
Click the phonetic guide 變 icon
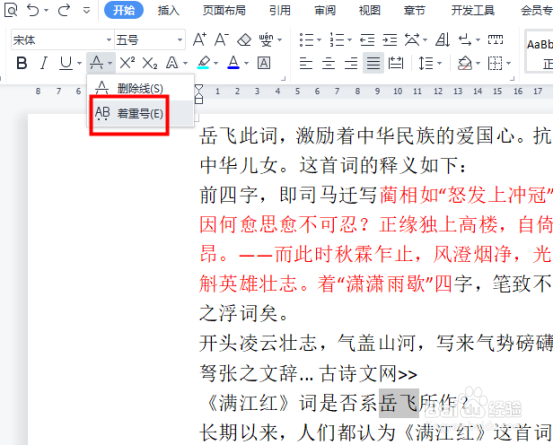tap(266, 40)
